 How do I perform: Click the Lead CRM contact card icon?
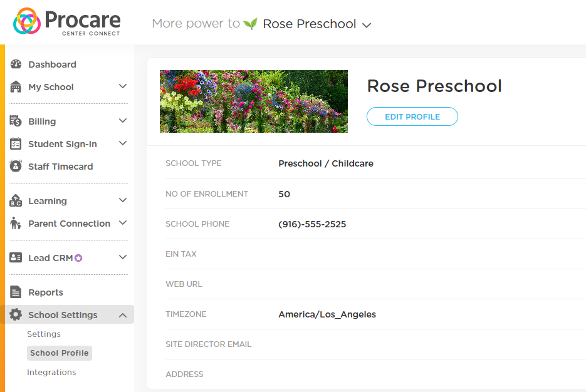(16, 257)
